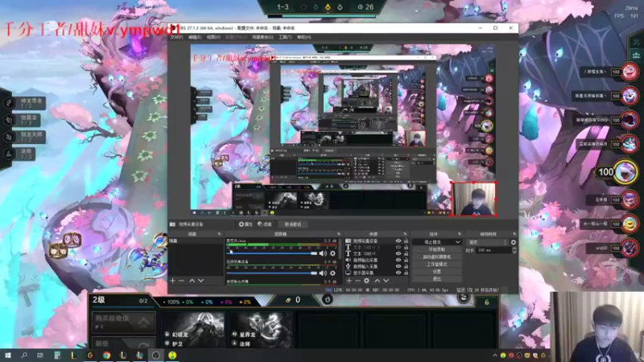Buy the 星界龙 champion card in shop

click(x=261, y=330)
